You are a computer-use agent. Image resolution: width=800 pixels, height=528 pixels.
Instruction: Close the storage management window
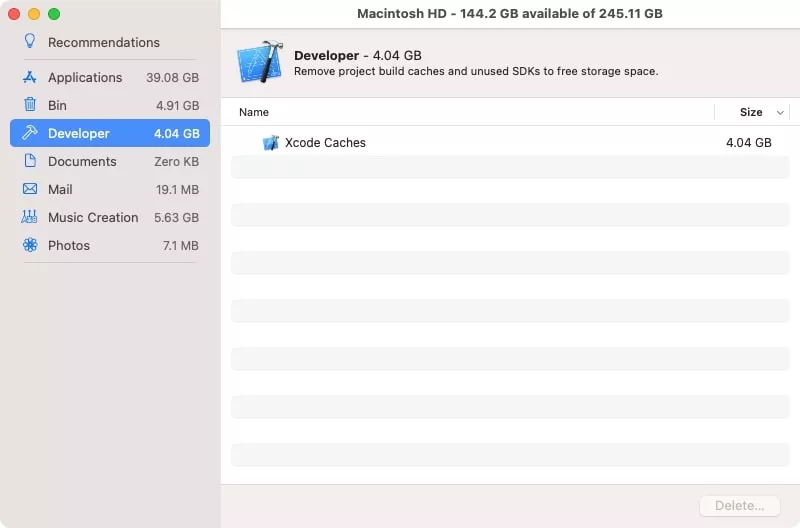point(14,14)
